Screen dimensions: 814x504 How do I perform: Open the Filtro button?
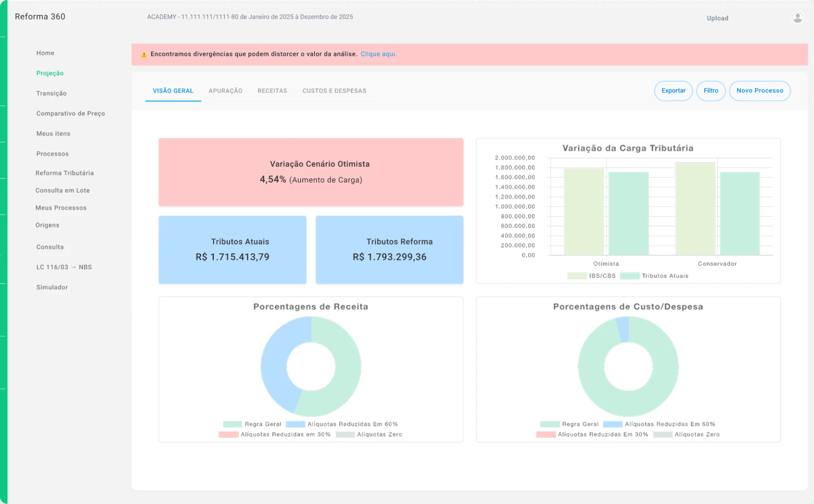pos(711,91)
